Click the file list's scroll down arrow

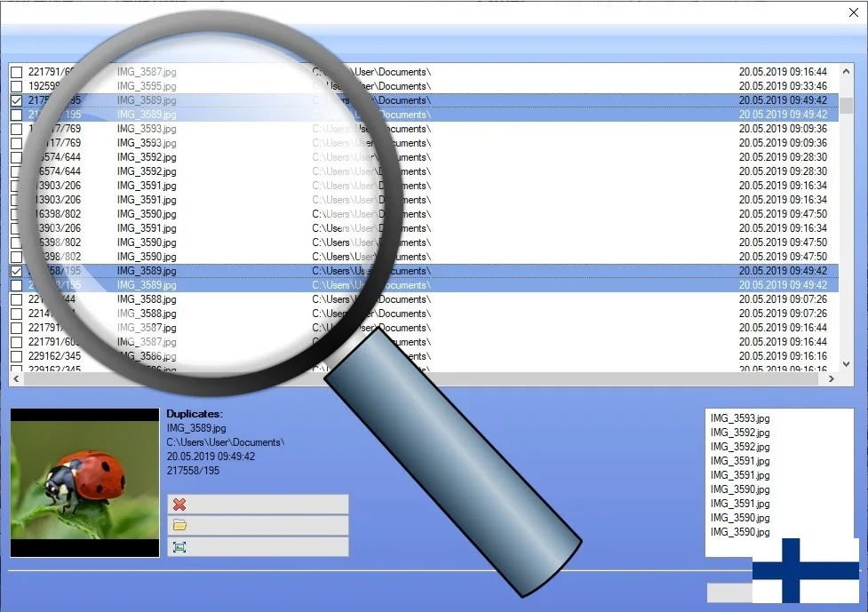click(847, 364)
